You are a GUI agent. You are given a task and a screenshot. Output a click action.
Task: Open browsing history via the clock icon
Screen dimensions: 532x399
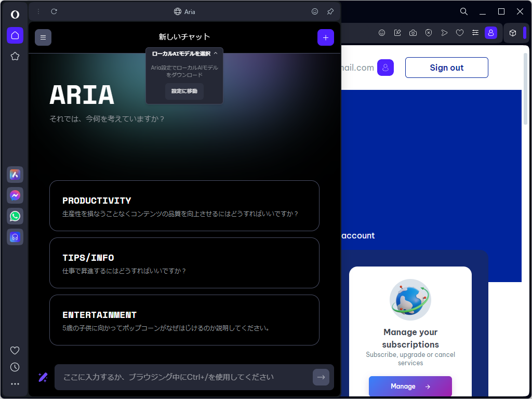click(x=15, y=367)
